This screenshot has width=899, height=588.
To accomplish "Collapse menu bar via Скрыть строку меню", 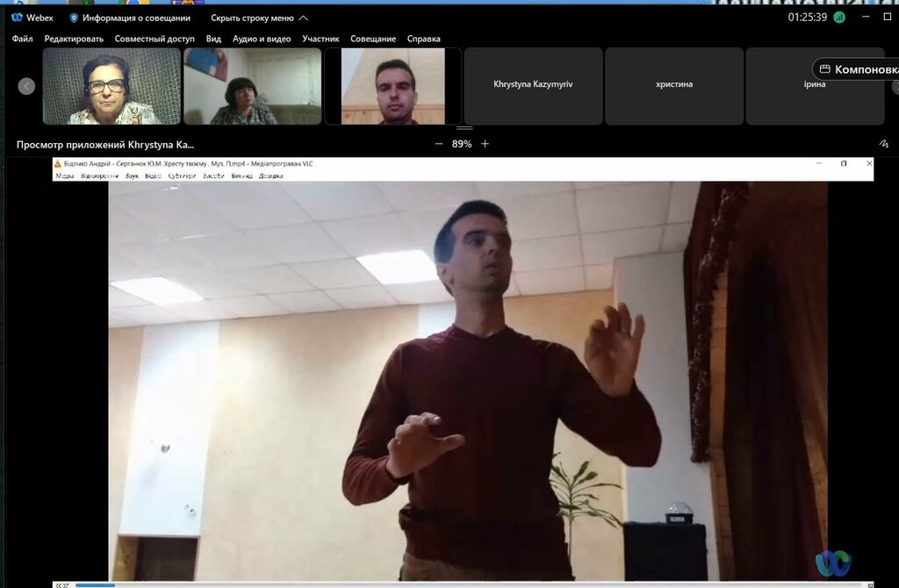I will tap(259, 18).
